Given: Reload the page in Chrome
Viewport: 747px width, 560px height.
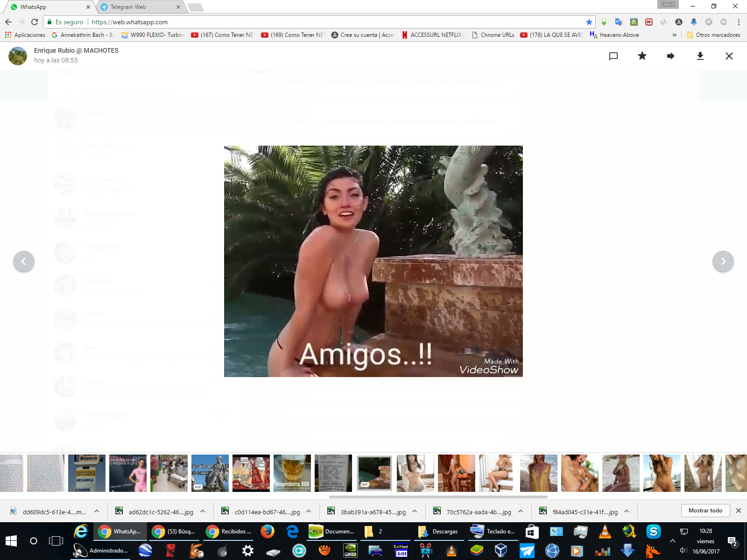Looking at the screenshot, I should point(35,22).
